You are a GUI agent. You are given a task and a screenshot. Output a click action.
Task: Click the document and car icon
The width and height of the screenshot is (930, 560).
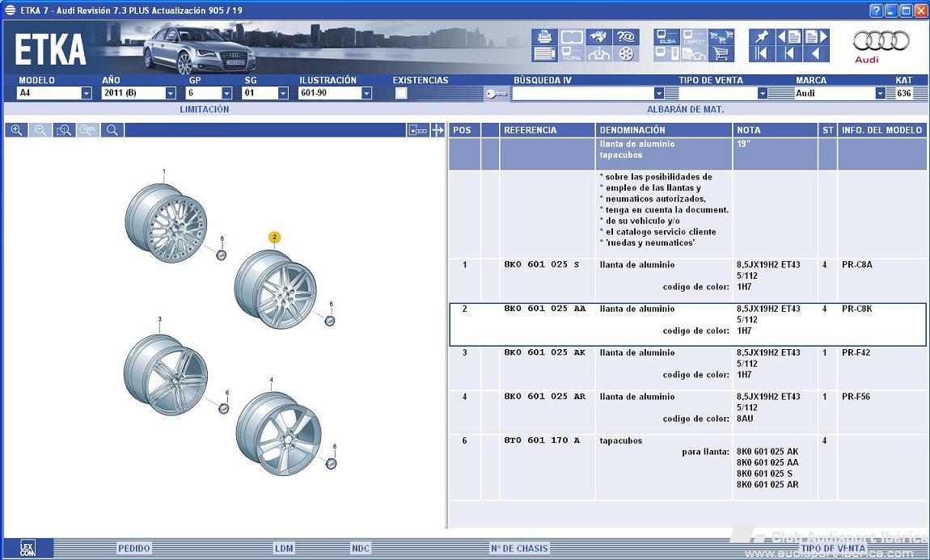tap(694, 54)
